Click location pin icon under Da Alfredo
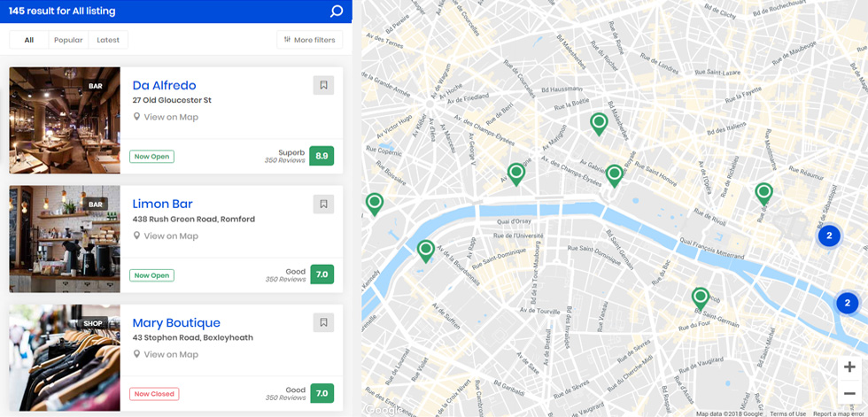 click(136, 117)
